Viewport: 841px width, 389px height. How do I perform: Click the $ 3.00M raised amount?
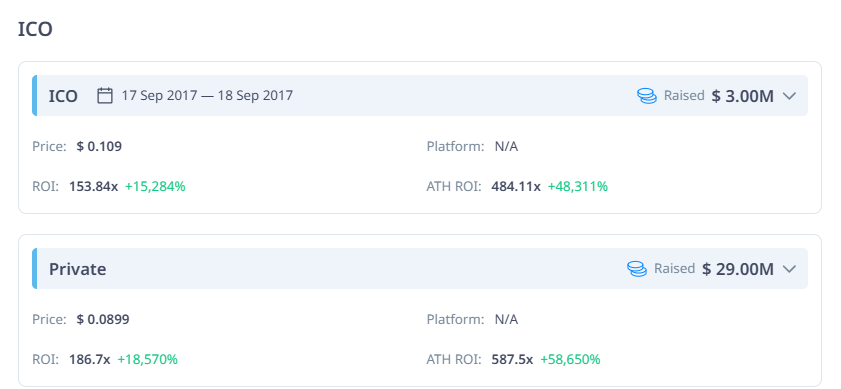(742, 96)
